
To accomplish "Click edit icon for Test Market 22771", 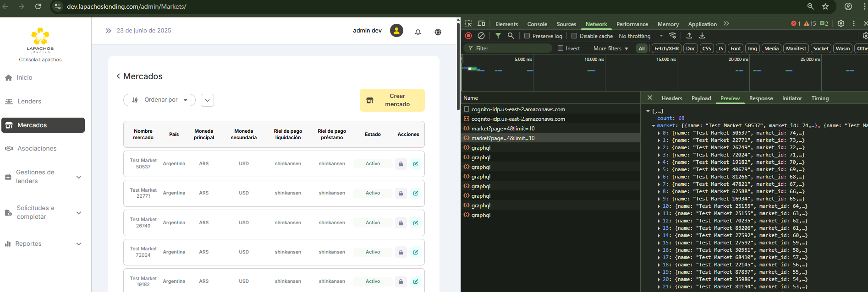I will 415,193.
